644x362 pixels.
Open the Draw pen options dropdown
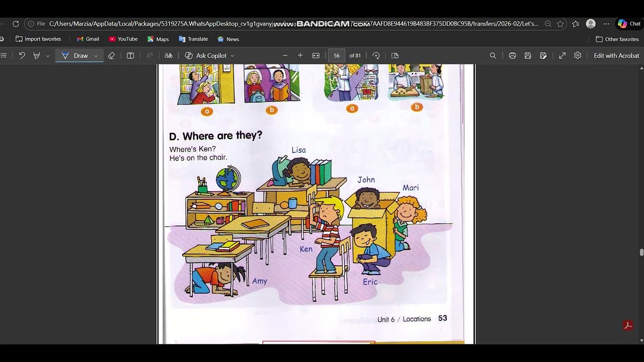[x=96, y=56]
